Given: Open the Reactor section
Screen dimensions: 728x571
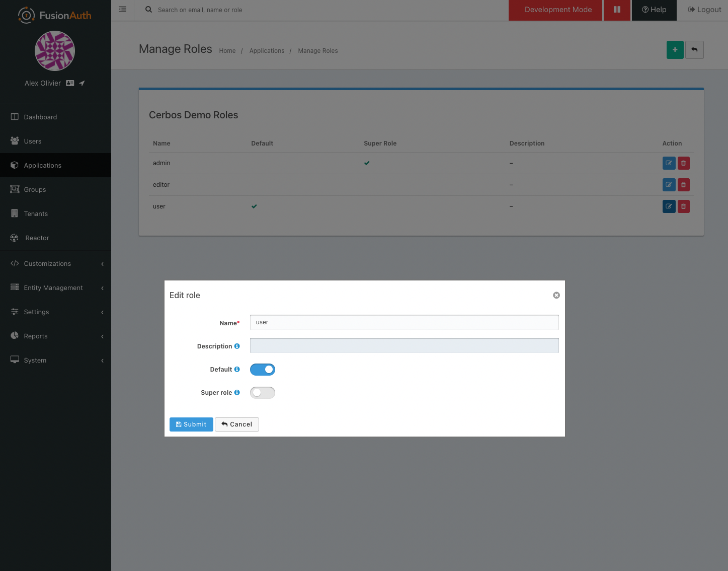Looking at the screenshot, I should pos(37,238).
